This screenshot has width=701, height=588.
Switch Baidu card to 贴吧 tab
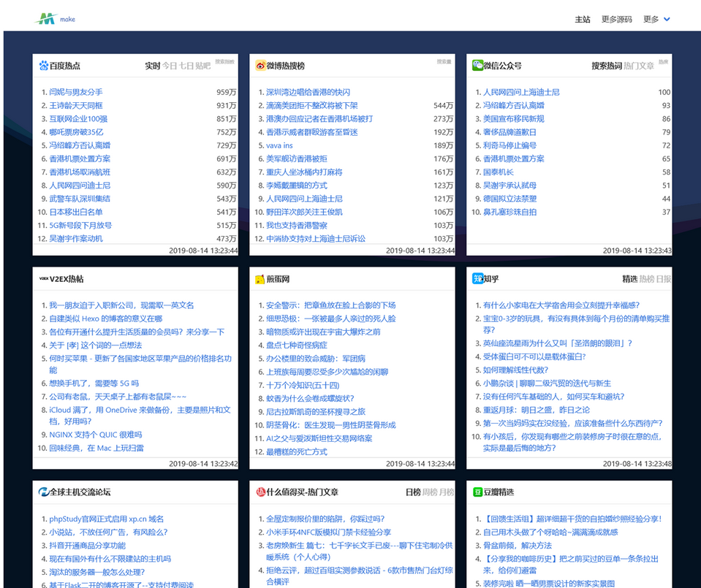point(202,66)
